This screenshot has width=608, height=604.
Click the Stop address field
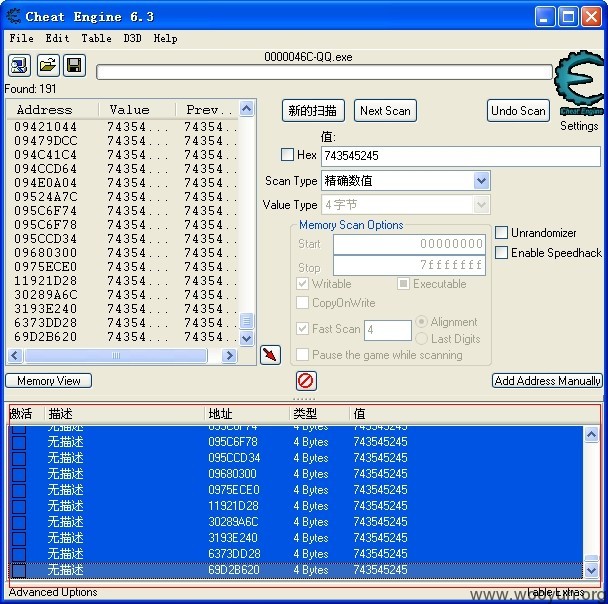(x=409, y=265)
